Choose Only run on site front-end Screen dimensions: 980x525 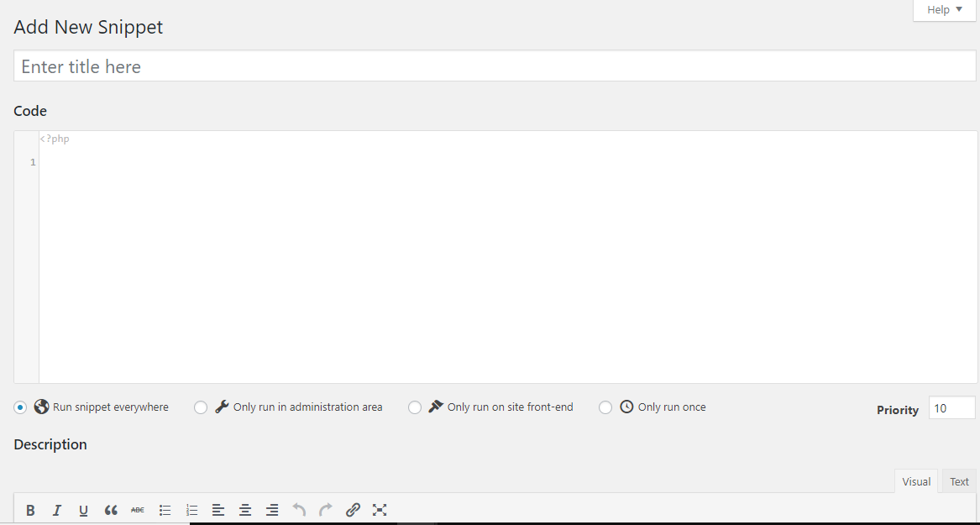(415, 407)
